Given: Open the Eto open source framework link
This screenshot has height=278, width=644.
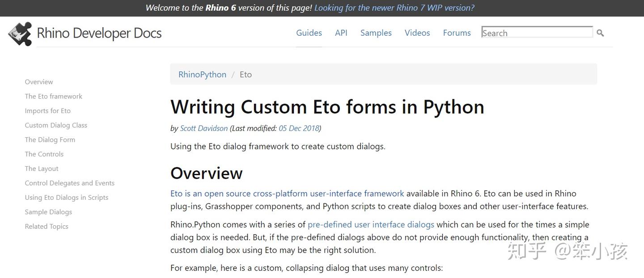Looking at the screenshot, I should click(287, 193).
